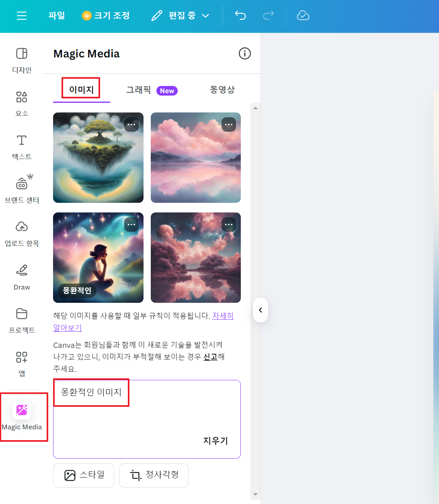
Task: Collapse the side panel with arrow
Action: coord(261,310)
